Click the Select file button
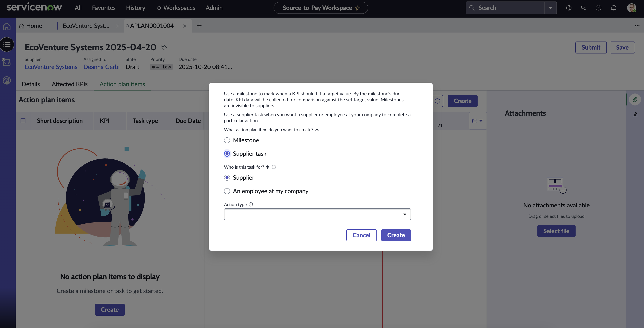644x328 pixels. (x=556, y=231)
